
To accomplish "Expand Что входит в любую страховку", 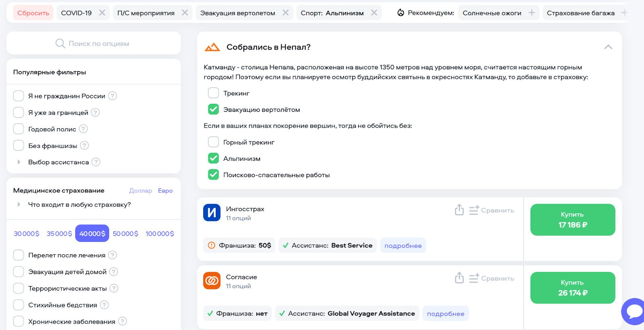I will pyautogui.click(x=19, y=204).
